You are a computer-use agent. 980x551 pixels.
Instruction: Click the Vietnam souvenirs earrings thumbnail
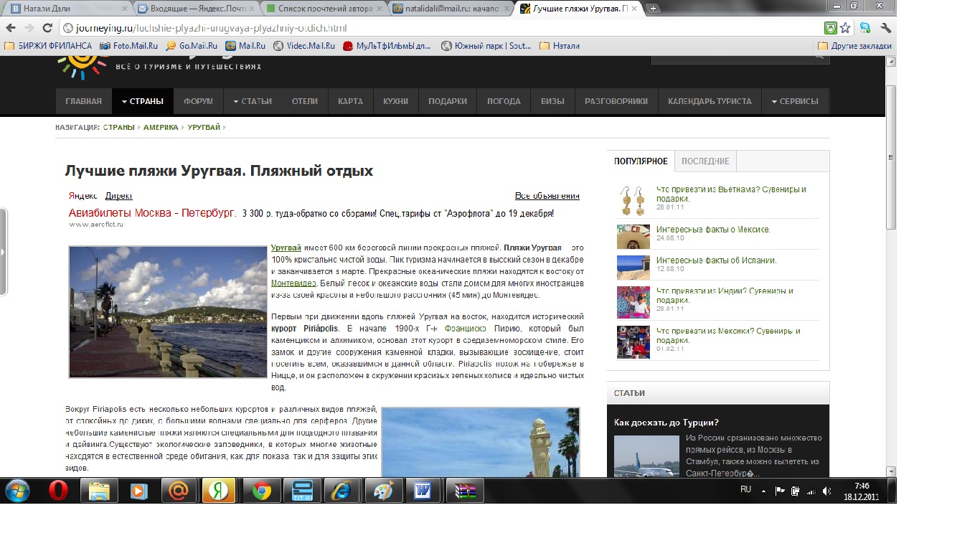tap(633, 200)
